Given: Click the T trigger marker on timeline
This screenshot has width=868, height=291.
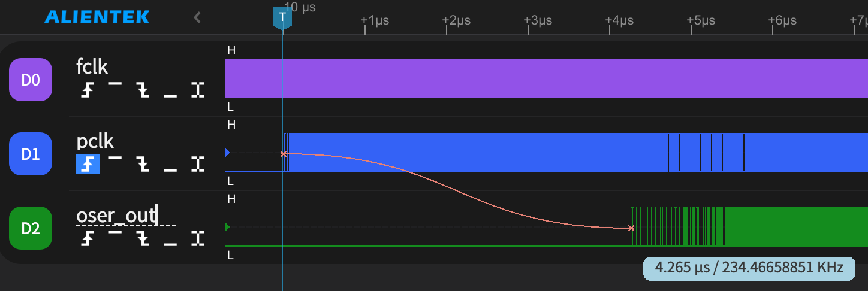Looking at the screenshot, I should point(282,17).
